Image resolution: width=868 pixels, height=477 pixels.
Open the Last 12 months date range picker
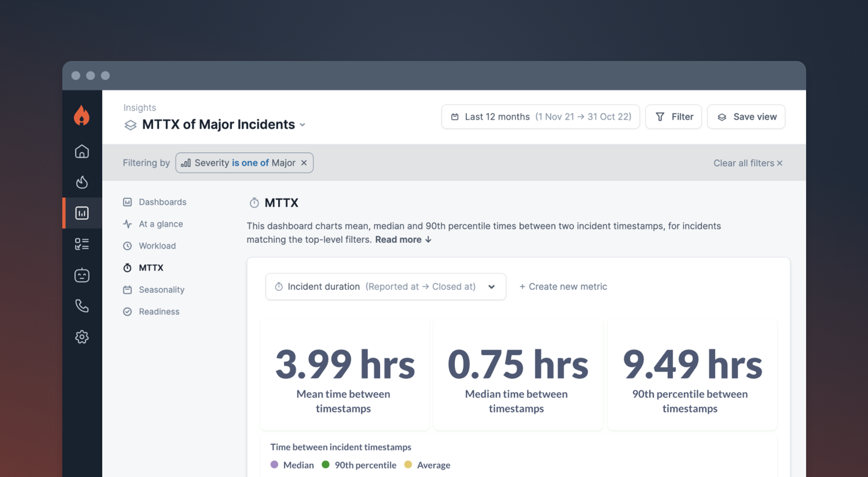[x=540, y=117]
